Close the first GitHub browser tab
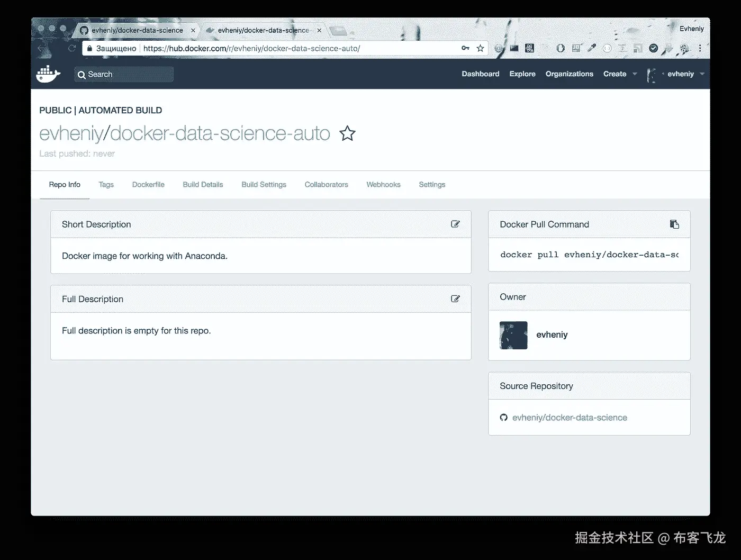This screenshot has width=741, height=560. click(x=193, y=30)
